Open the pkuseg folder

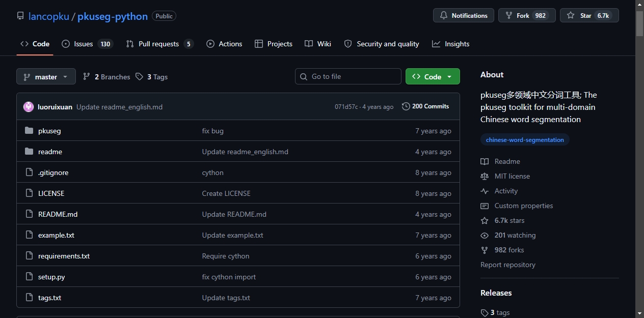click(49, 131)
